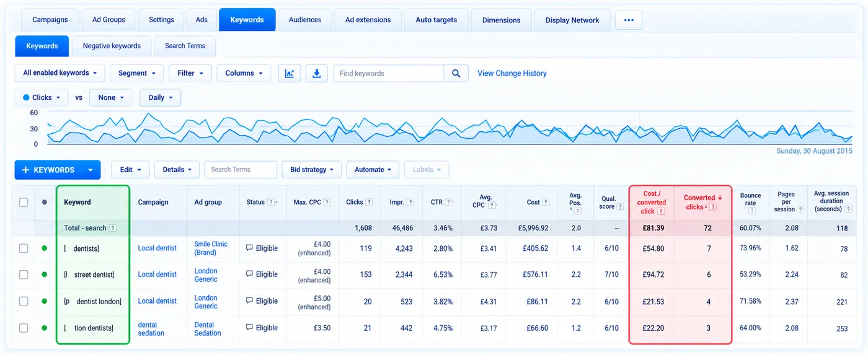
Task: Open the three-dots more tabs button
Action: coord(629,20)
